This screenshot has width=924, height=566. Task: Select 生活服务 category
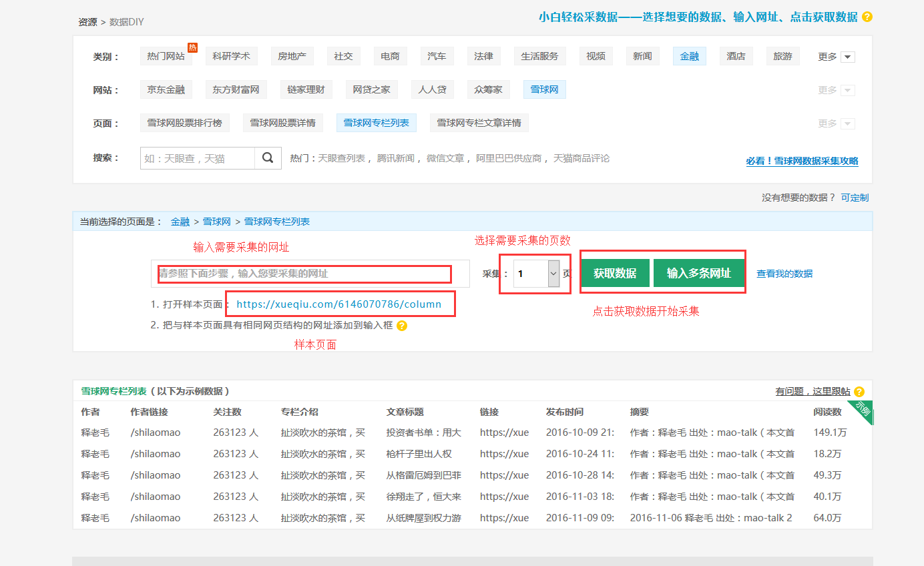pyautogui.click(x=540, y=56)
